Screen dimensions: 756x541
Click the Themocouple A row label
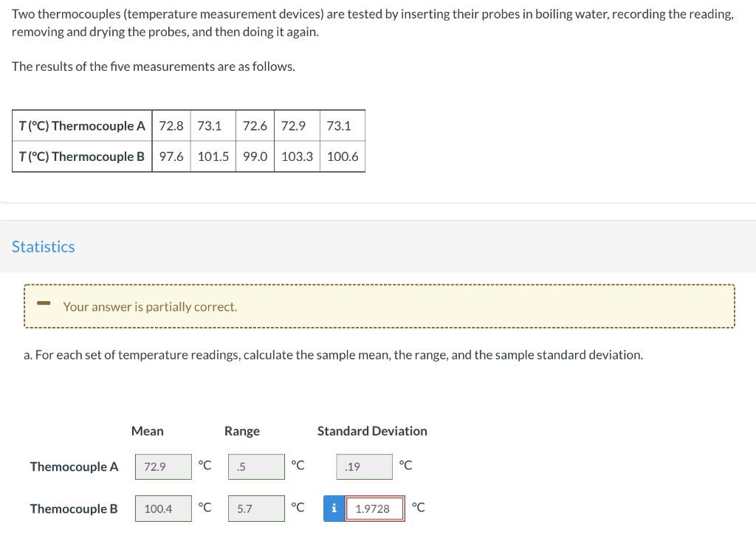point(74,466)
